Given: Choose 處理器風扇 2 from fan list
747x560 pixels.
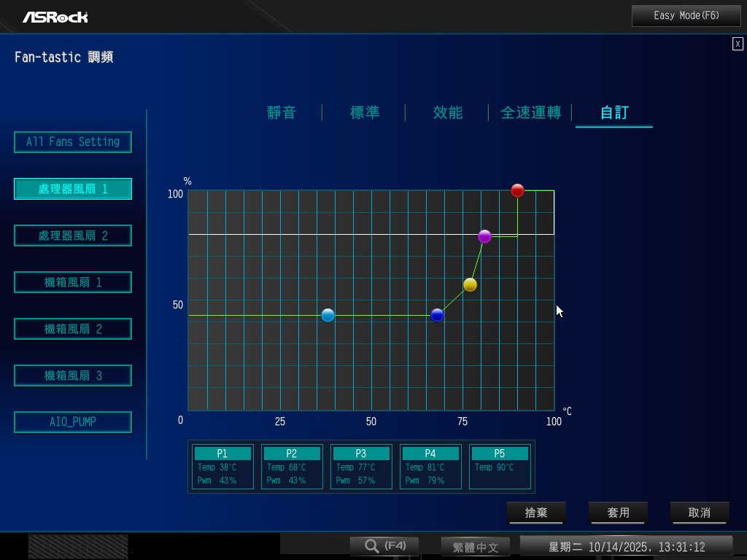Looking at the screenshot, I should tap(73, 236).
